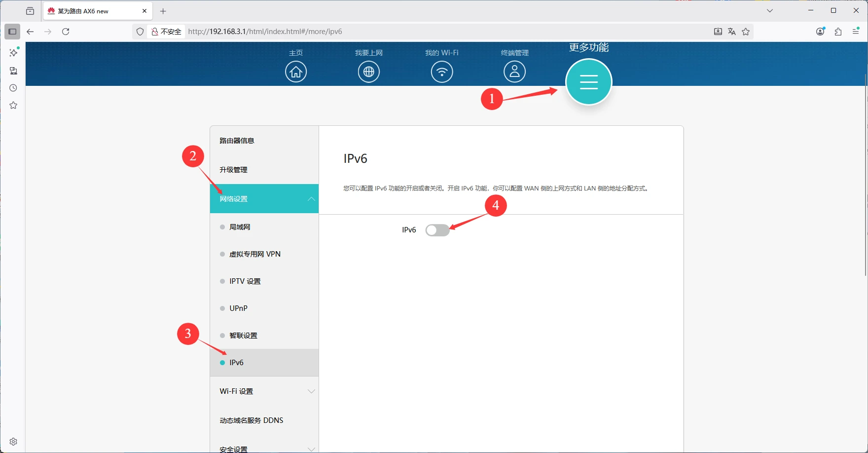Open the browser history sidebar clock icon

(x=13, y=88)
